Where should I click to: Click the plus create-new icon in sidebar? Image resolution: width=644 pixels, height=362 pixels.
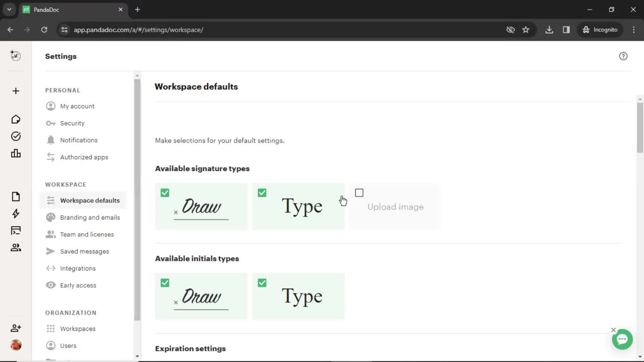click(x=16, y=91)
